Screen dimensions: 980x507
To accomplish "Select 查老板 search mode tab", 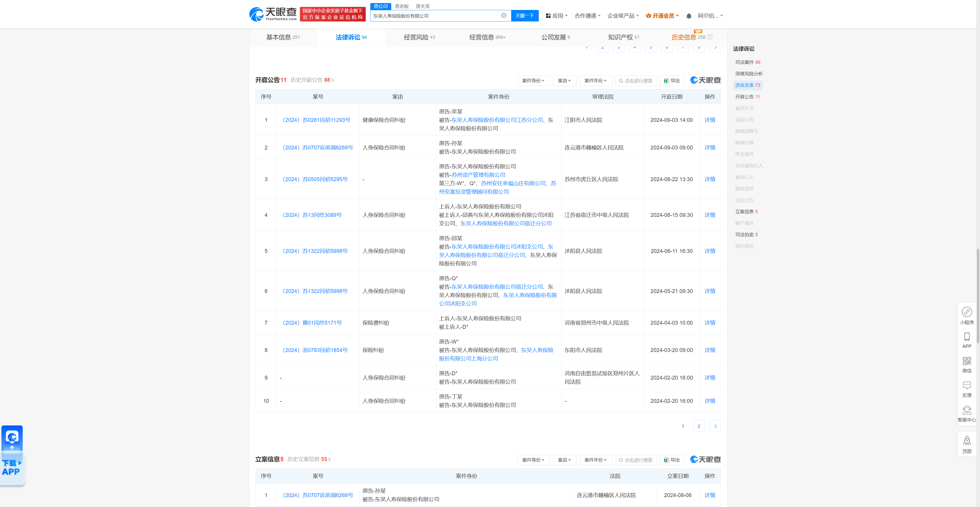I will click(401, 6).
